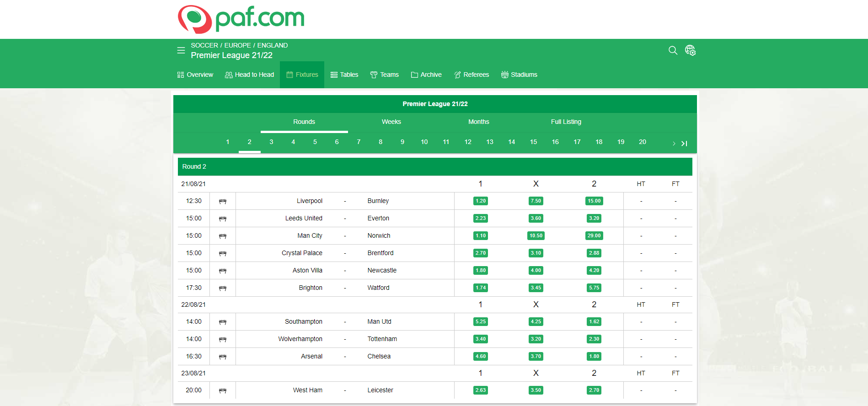Select round 10

(424, 142)
